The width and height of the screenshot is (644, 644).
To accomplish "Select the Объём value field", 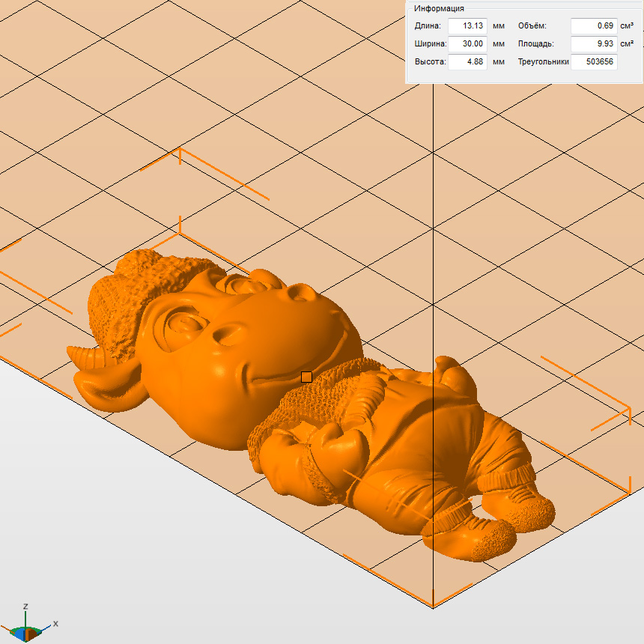I will (x=594, y=26).
